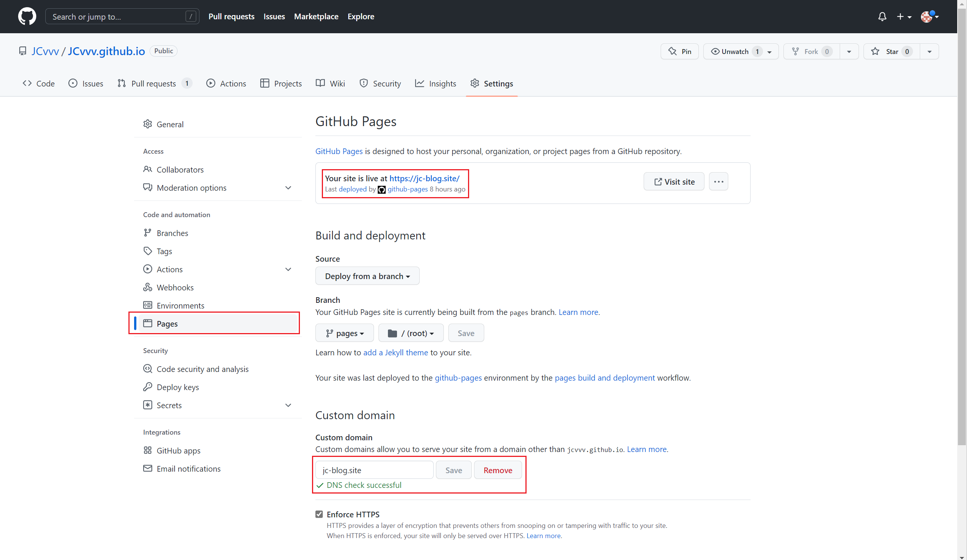Image resolution: width=967 pixels, height=560 pixels.
Task: Open the three-dots site options menu
Action: (718, 181)
